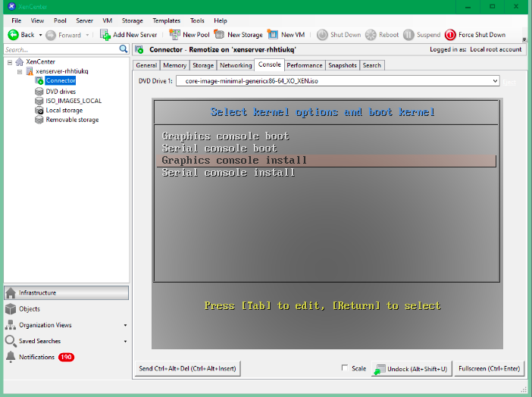Open the Tools menu
This screenshot has width=532, height=397.
[197, 20]
